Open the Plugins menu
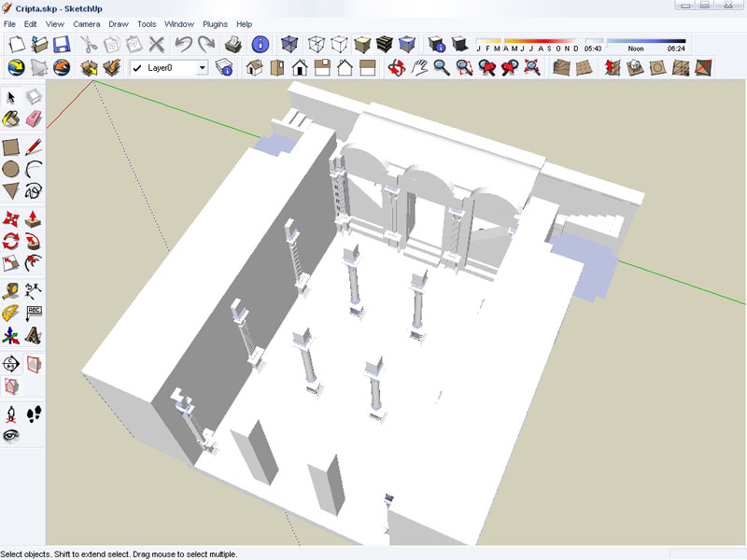This screenshot has height=560, width=747. click(x=215, y=23)
